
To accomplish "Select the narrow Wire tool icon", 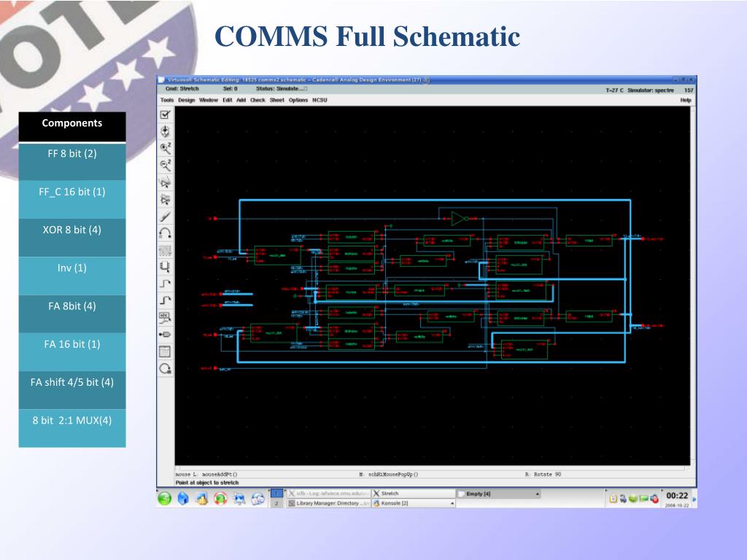I will click(166, 283).
